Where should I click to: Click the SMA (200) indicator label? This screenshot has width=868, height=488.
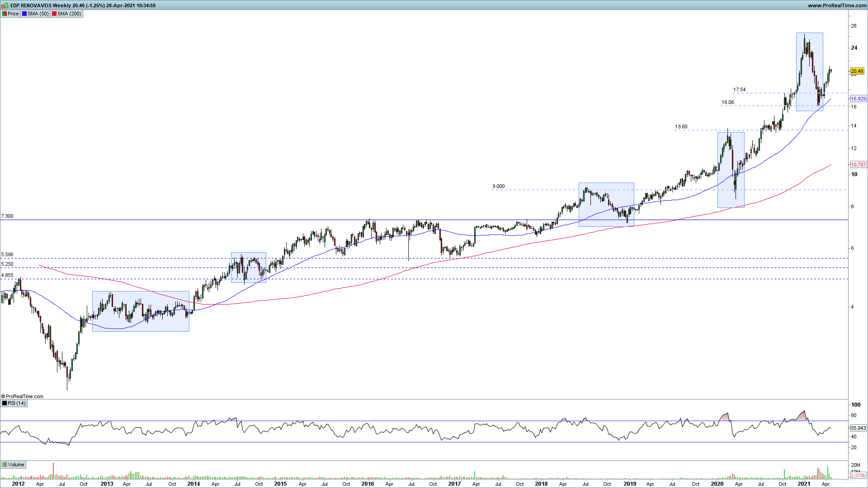pyautogui.click(x=69, y=14)
